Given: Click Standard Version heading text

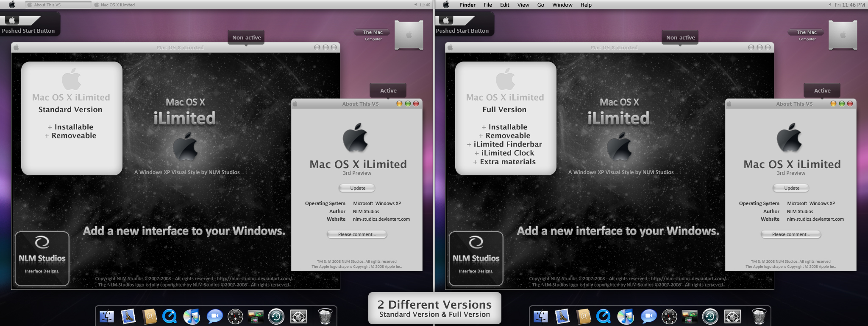Looking at the screenshot, I should pos(70,110).
